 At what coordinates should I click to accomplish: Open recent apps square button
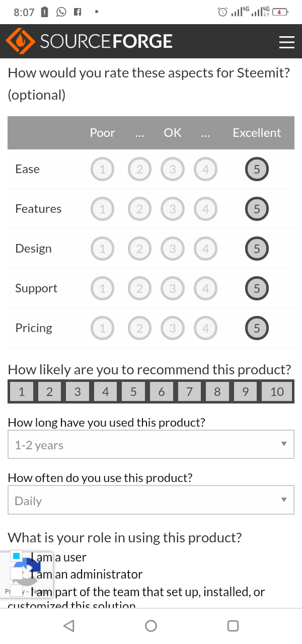[x=233, y=625]
